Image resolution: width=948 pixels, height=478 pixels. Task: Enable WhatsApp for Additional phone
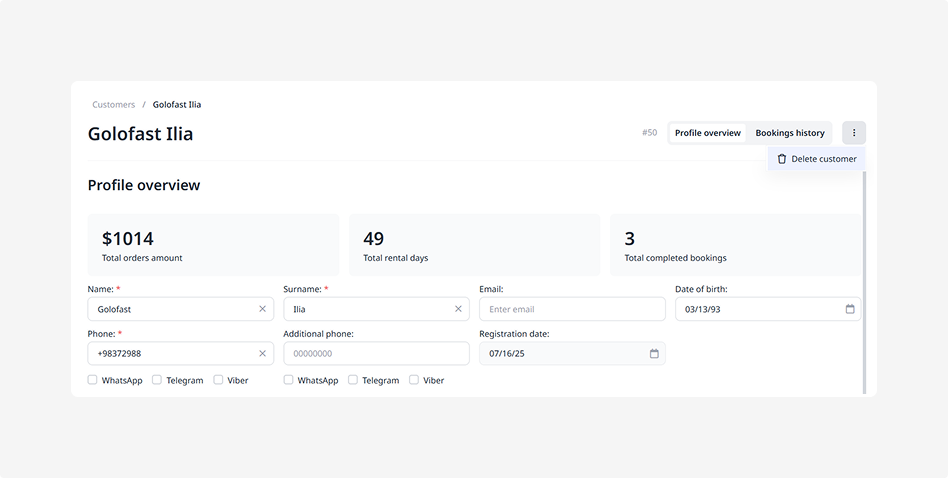click(289, 380)
